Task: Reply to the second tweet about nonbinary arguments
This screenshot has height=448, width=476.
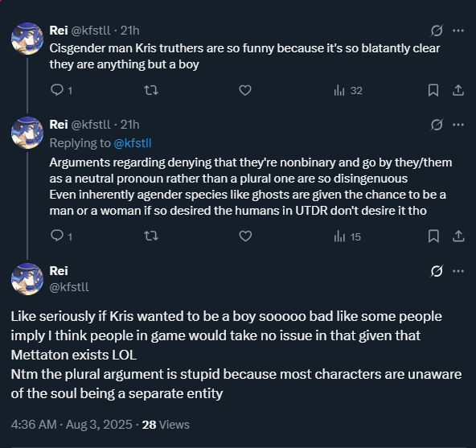Action: [x=61, y=236]
